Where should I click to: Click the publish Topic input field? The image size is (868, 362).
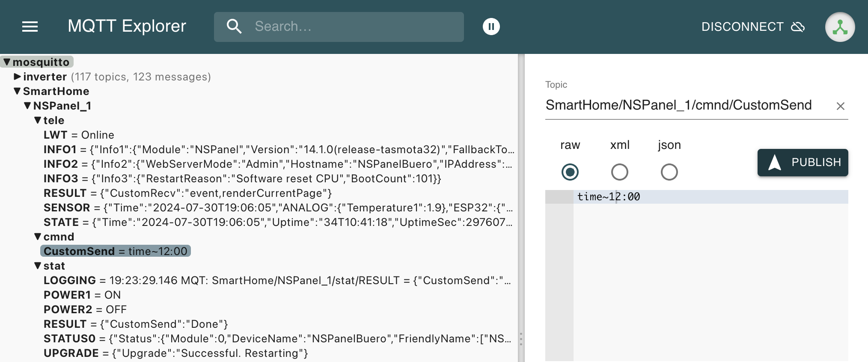tap(687, 105)
